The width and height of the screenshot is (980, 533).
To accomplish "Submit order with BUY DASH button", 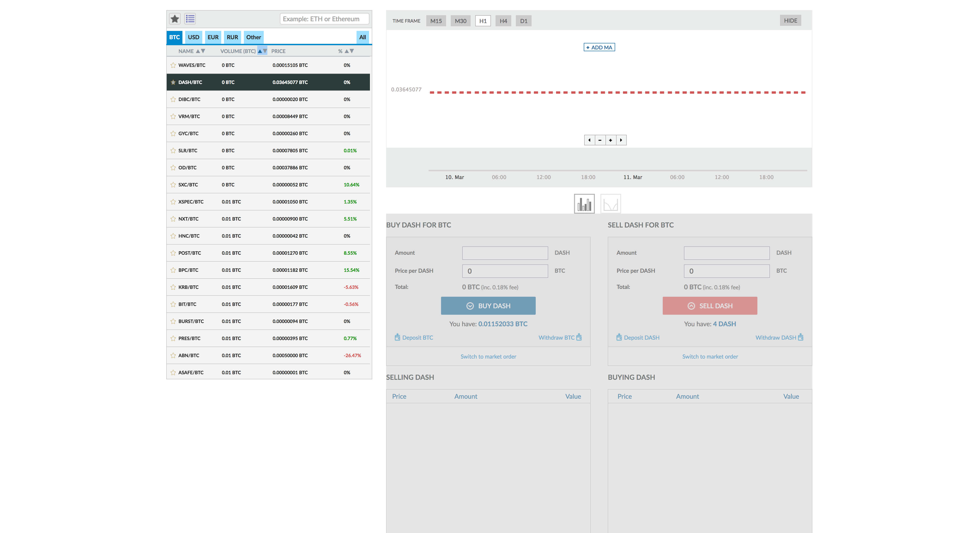I will [488, 306].
